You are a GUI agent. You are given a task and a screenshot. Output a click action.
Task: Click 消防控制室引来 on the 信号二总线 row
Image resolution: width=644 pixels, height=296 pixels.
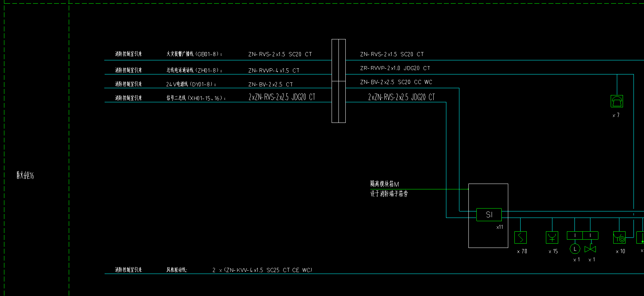click(129, 98)
